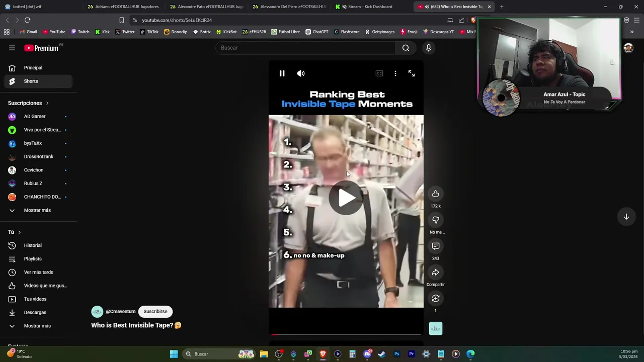This screenshot has width=644, height=362.
Task: Open the Creaventum channel avatar
Action: (97, 311)
